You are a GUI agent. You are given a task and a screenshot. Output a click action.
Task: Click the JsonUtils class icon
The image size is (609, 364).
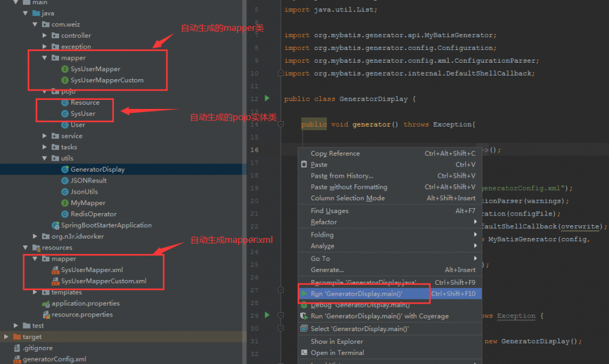click(x=65, y=192)
